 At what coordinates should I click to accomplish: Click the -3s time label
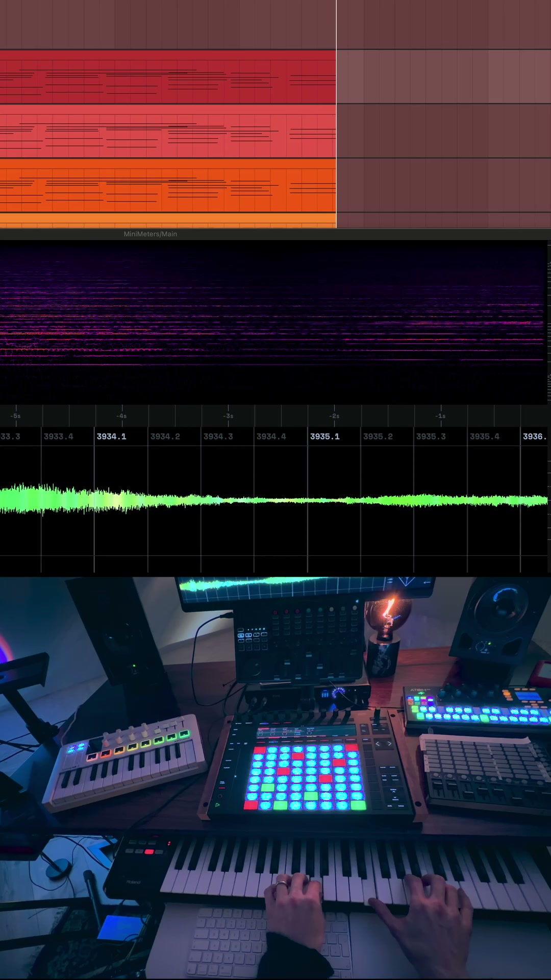[x=228, y=416]
